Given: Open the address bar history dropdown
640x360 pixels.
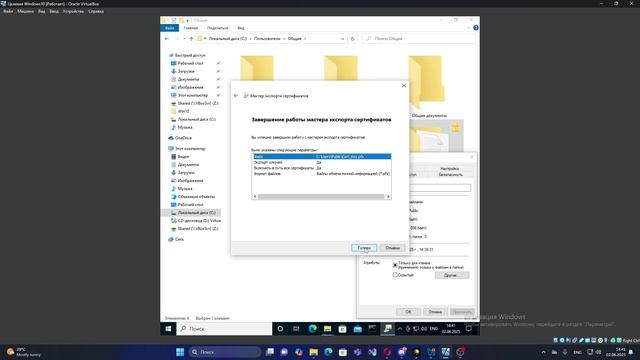Looking at the screenshot, I should tap(342, 39).
